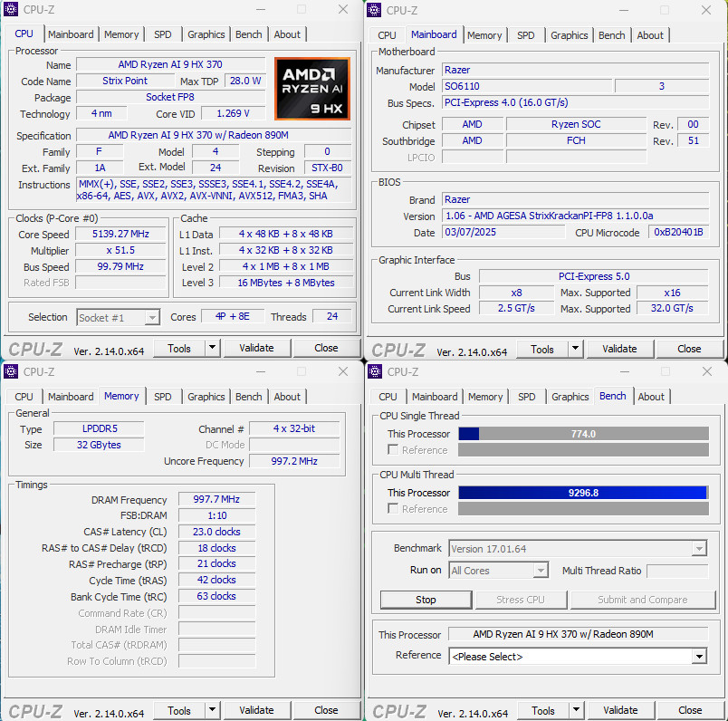The width and height of the screenshot is (728, 721).
Task: Click Revision value STX-B0
Action: coord(327,168)
